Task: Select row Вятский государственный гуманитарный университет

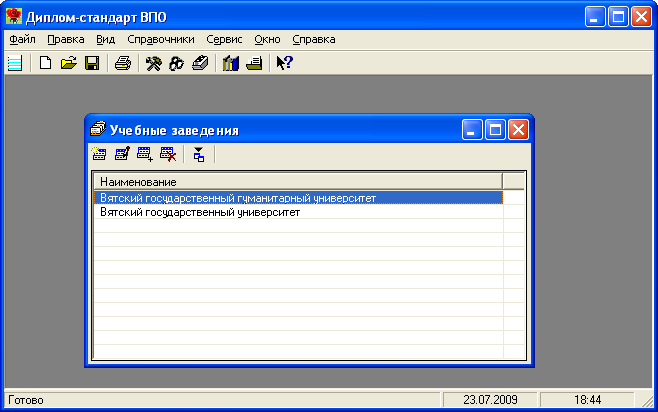Action: [x=238, y=198]
